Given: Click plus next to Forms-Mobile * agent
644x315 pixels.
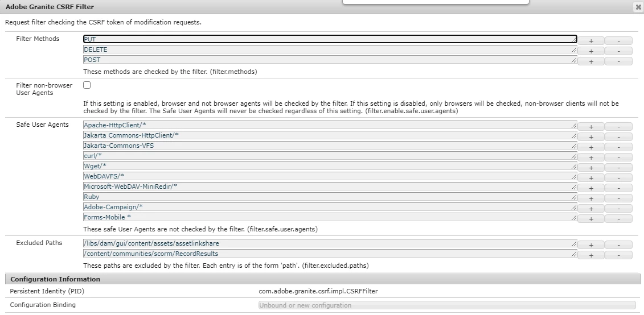Looking at the screenshot, I should (591, 218).
